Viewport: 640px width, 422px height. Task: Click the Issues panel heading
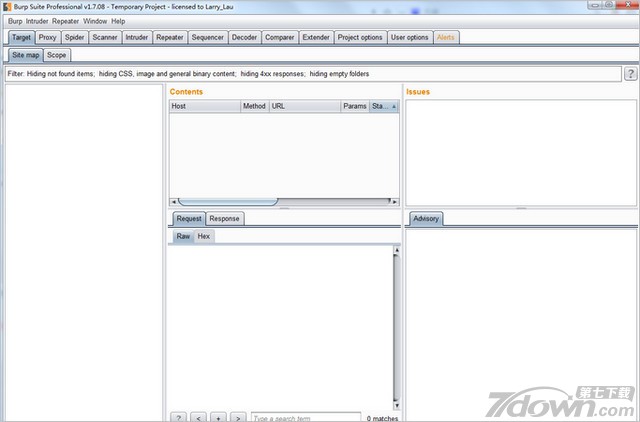click(418, 92)
